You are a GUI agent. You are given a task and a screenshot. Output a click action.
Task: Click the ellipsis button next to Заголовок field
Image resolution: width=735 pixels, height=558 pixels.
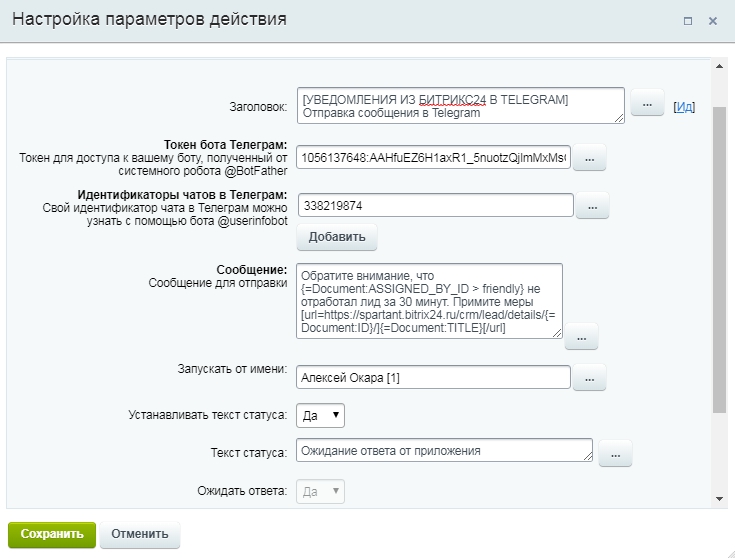(x=646, y=103)
